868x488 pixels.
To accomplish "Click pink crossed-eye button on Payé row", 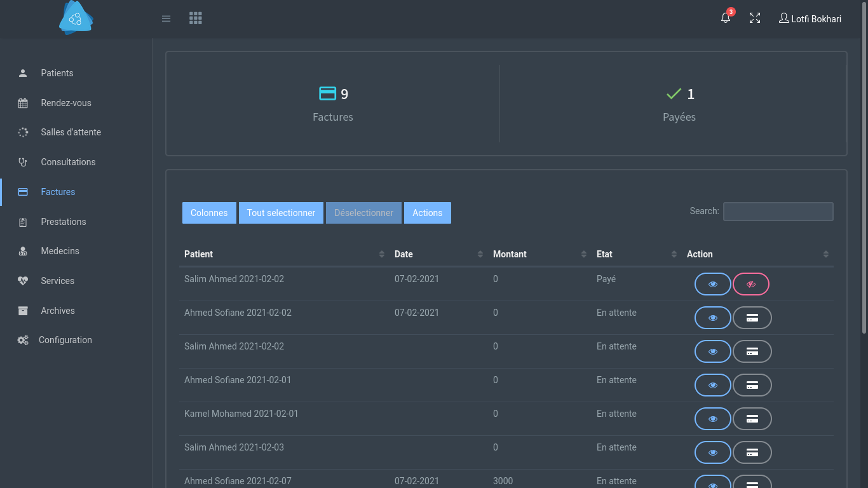I will point(751,284).
